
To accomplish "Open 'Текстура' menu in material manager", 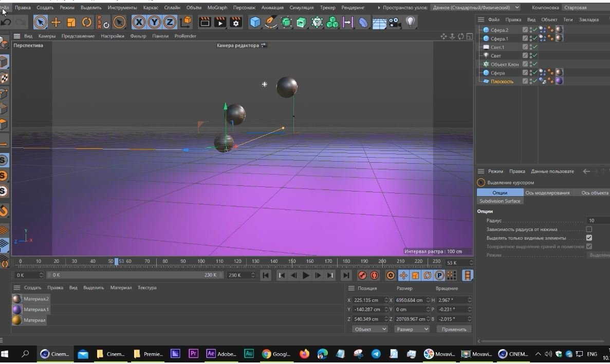I will [x=147, y=288].
